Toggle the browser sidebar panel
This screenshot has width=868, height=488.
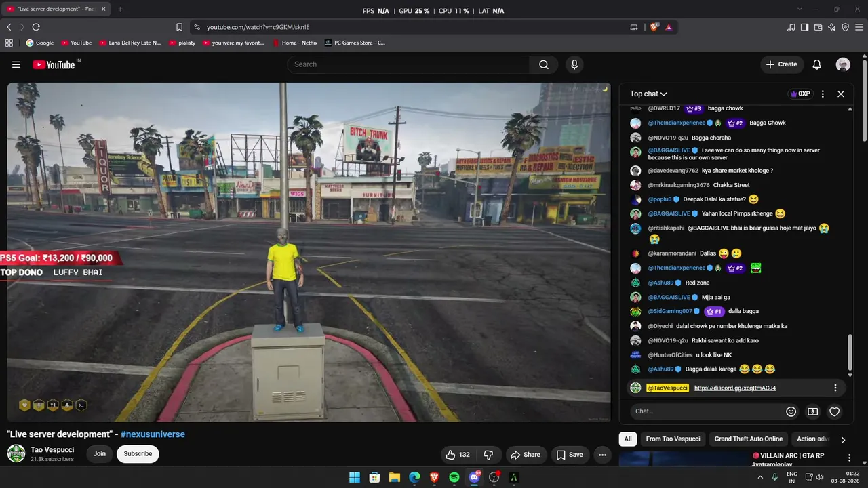click(805, 27)
